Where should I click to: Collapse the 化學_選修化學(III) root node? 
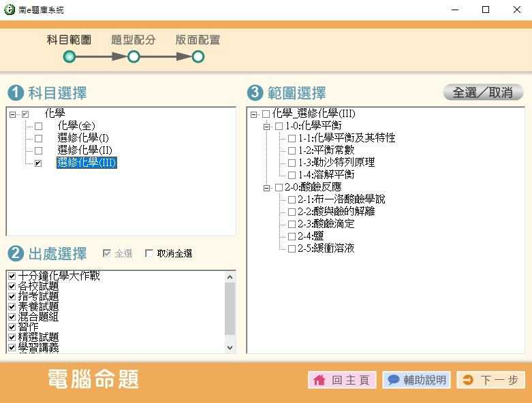[253, 114]
